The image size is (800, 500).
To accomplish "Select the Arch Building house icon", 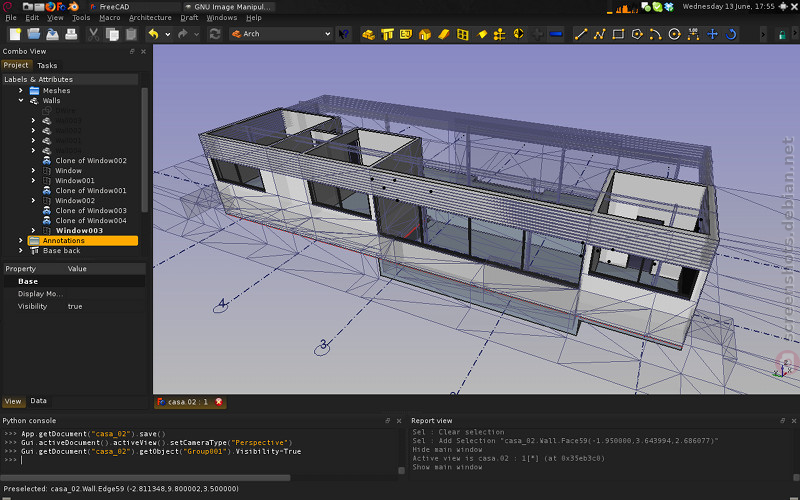I will pos(424,34).
